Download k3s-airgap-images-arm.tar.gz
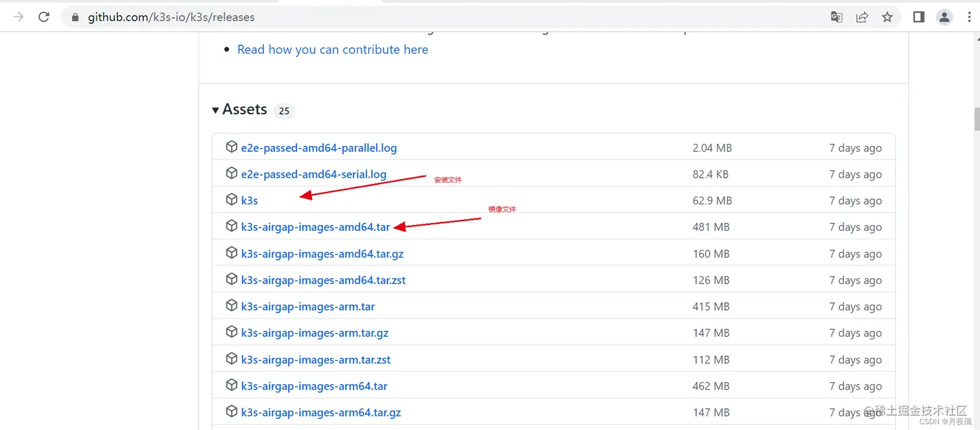 tap(315, 333)
